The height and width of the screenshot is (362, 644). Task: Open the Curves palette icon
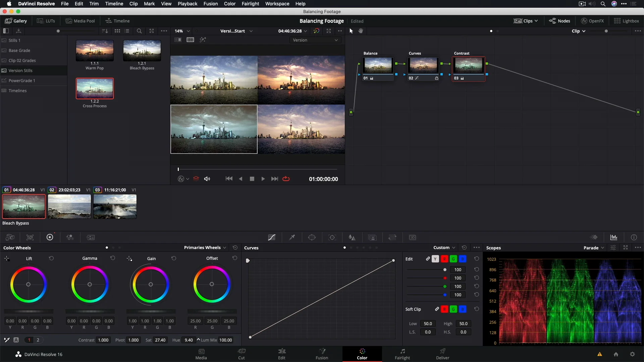(272, 237)
